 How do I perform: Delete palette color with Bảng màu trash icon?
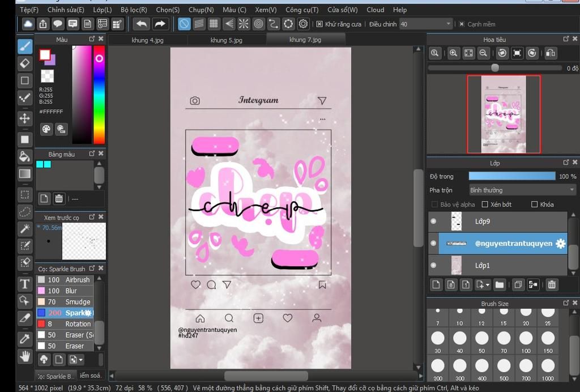pos(59,199)
